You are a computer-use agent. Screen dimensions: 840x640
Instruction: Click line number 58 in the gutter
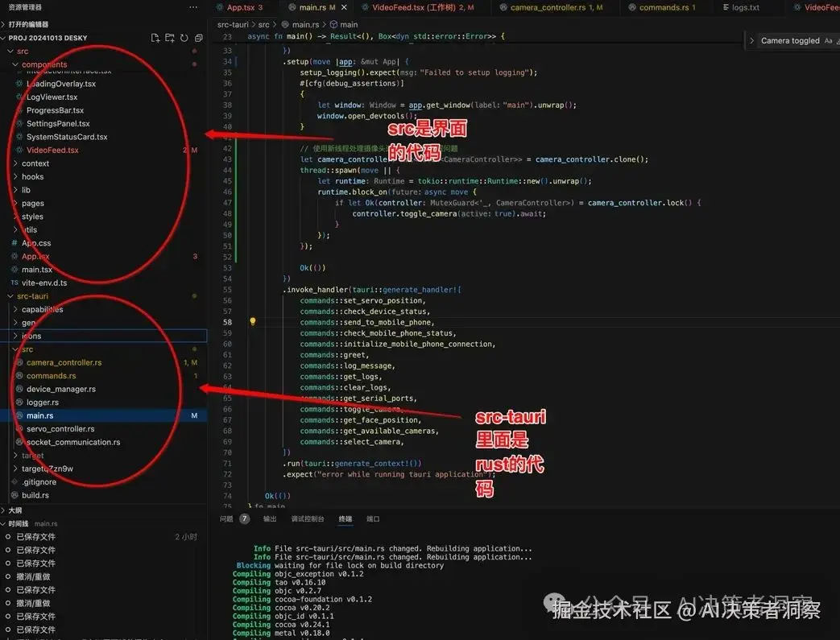pos(227,322)
